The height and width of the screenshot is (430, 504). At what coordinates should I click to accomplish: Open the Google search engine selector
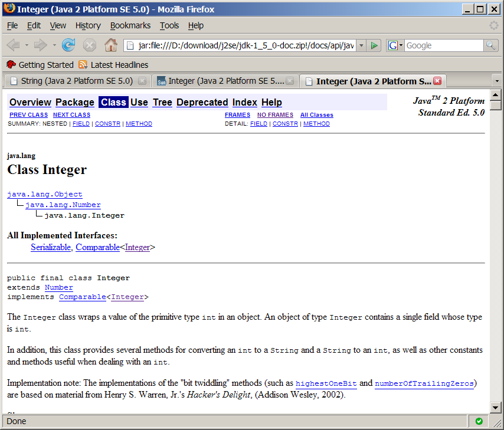pyautogui.click(x=395, y=45)
